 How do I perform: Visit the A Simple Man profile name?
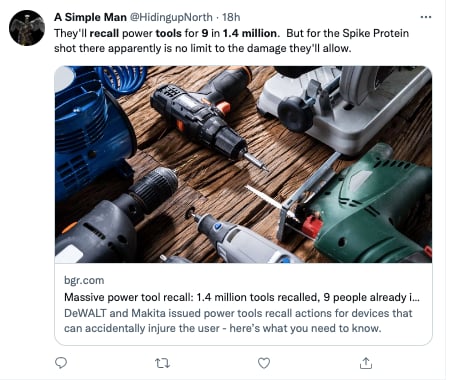(90, 17)
